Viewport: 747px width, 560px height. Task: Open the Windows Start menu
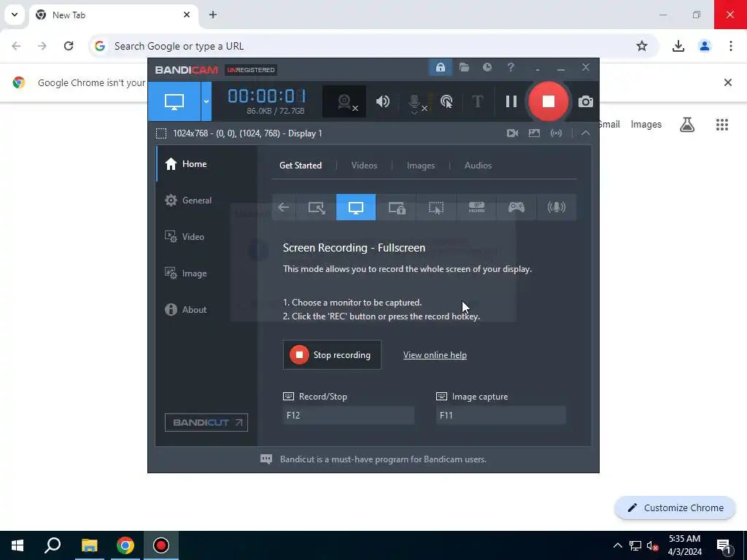(x=18, y=545)
